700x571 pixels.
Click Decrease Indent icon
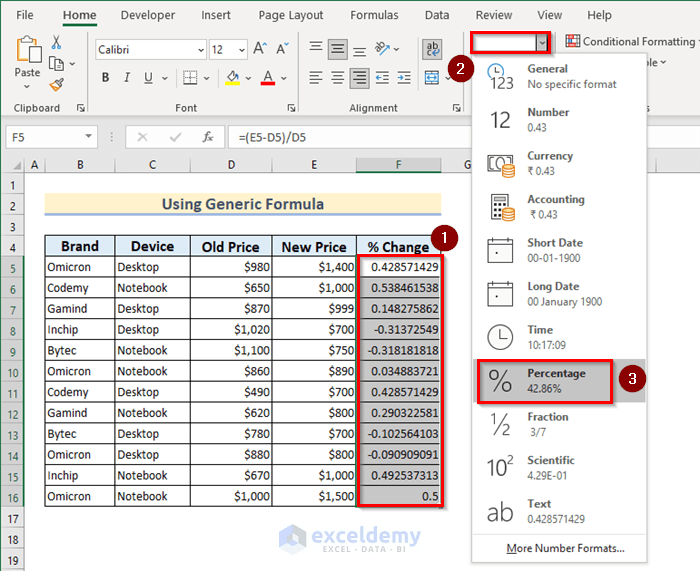(382, 78)
